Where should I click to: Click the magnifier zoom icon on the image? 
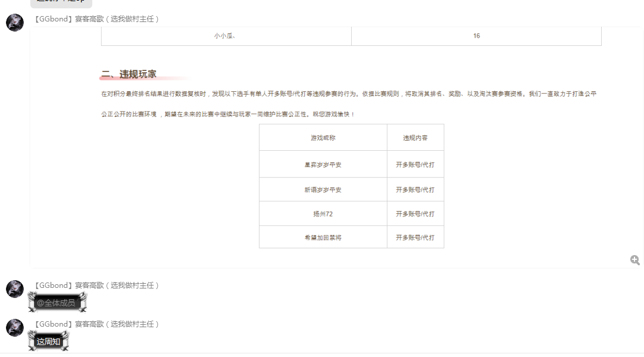[x=634, y=260]
